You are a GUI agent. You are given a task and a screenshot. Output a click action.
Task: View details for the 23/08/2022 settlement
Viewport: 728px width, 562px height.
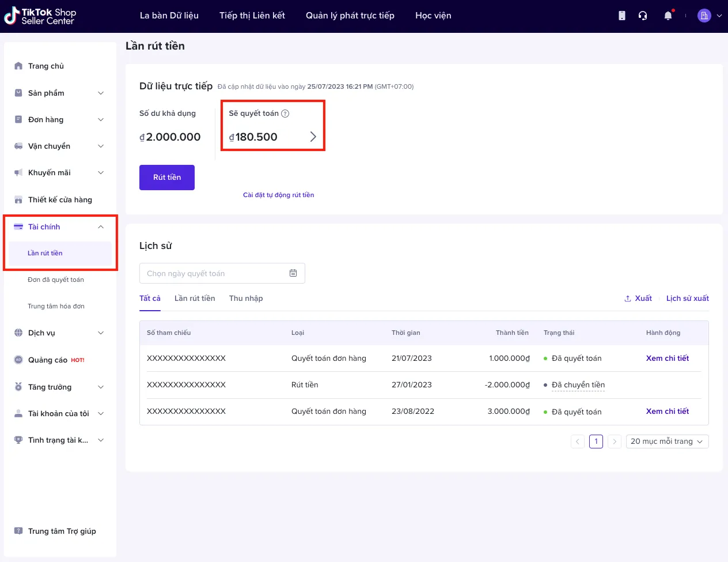point(668,412)
